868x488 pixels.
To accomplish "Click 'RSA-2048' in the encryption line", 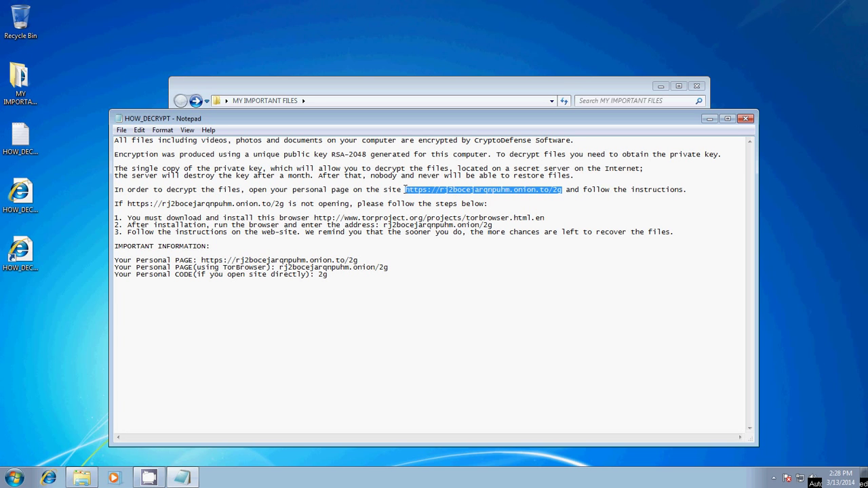I will (349, 155).
